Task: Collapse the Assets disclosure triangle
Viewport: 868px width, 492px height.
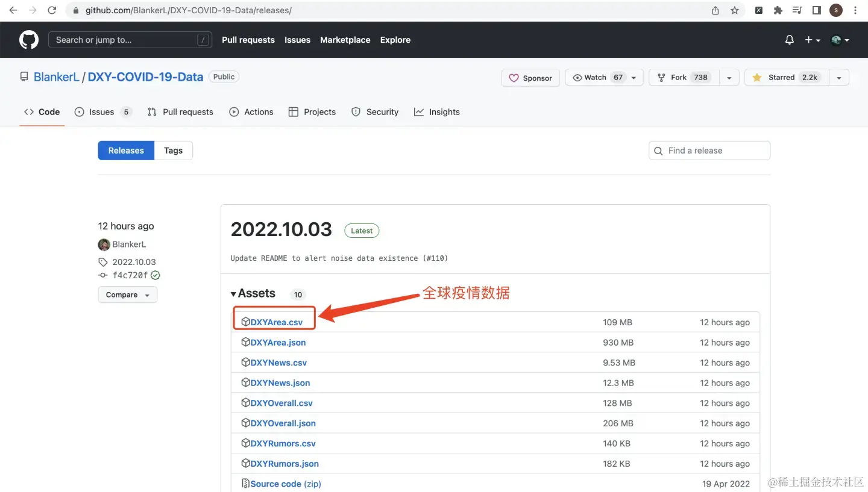Action: tap(233, 293)
